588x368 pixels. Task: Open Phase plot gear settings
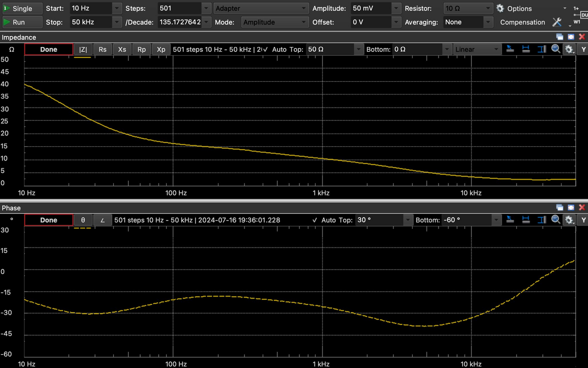tap(569, 220)
